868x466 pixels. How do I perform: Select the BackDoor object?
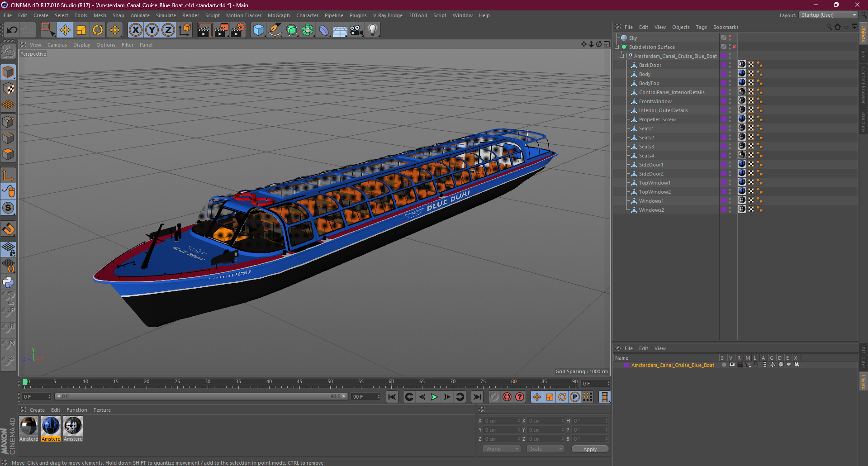(650, 65)
